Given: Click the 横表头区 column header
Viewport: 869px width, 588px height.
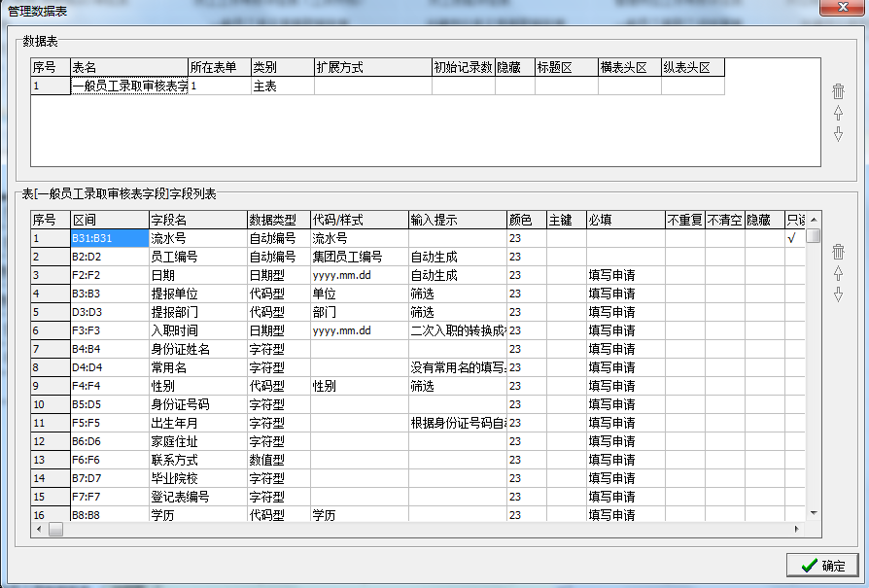Looking at the screenshot, I should [x=630, y=68].
